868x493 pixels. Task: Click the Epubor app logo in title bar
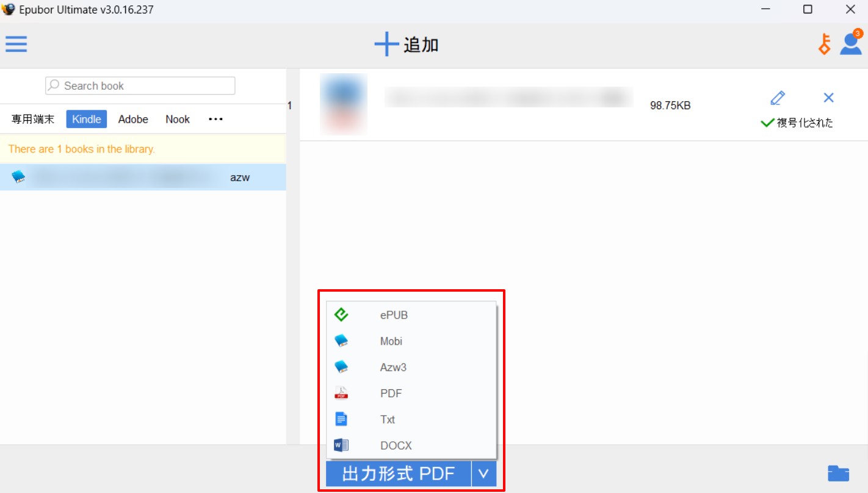pyautogui.click(x=9, y=9)
